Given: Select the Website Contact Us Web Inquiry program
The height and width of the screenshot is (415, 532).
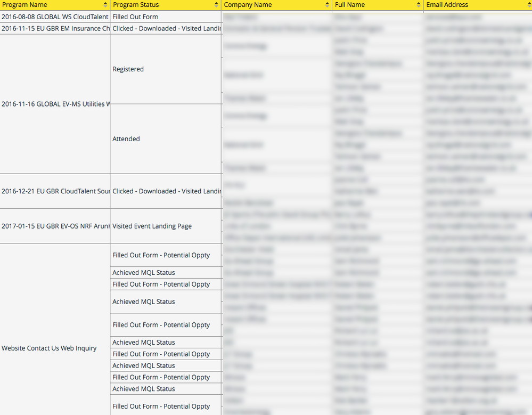Looking at the screenshot, I should [x=49, y=348].
